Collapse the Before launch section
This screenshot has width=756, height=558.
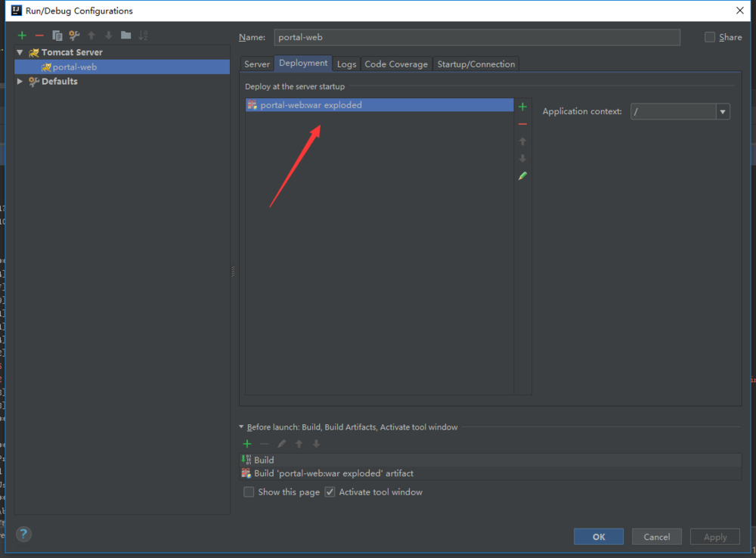241,427
